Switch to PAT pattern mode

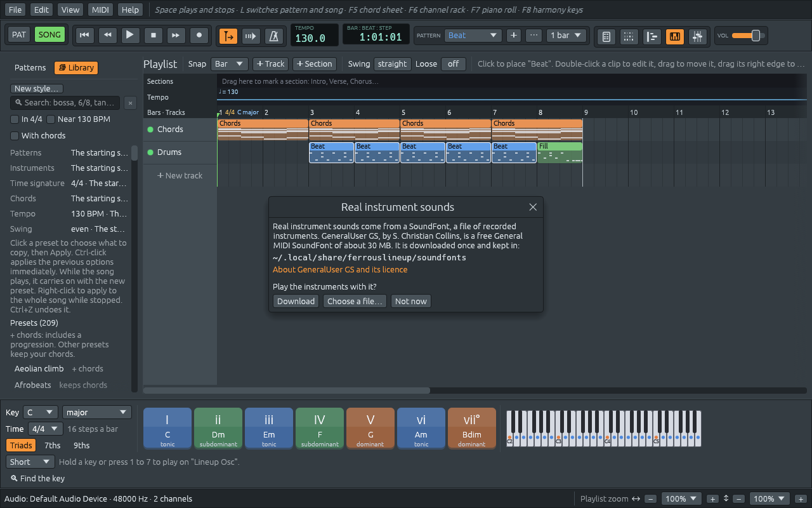point(19,35)
